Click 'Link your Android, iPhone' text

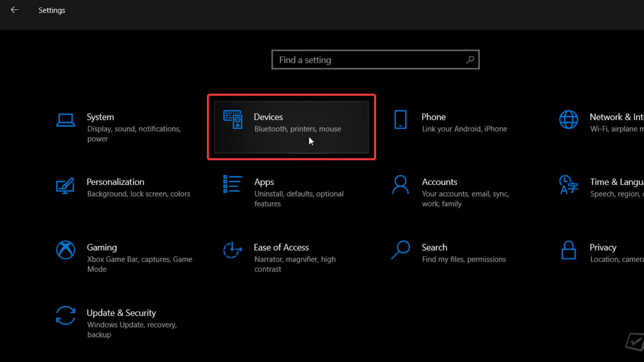464,129
